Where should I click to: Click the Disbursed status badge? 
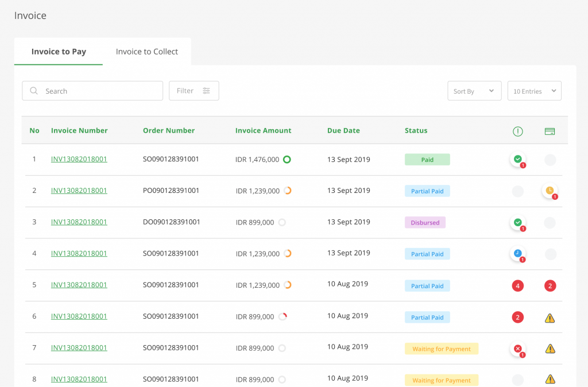pos(425,222)
